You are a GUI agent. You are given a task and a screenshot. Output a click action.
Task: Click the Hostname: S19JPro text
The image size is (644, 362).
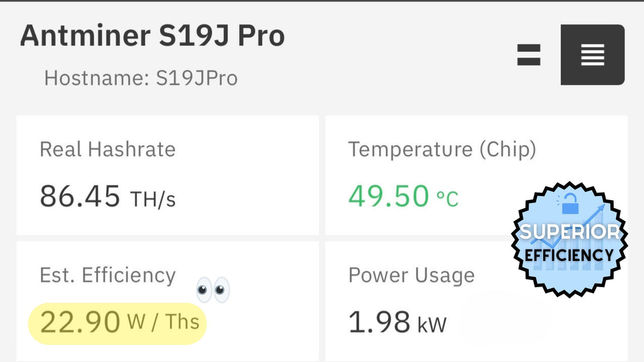pyautogui.click(x=141, y=78)
